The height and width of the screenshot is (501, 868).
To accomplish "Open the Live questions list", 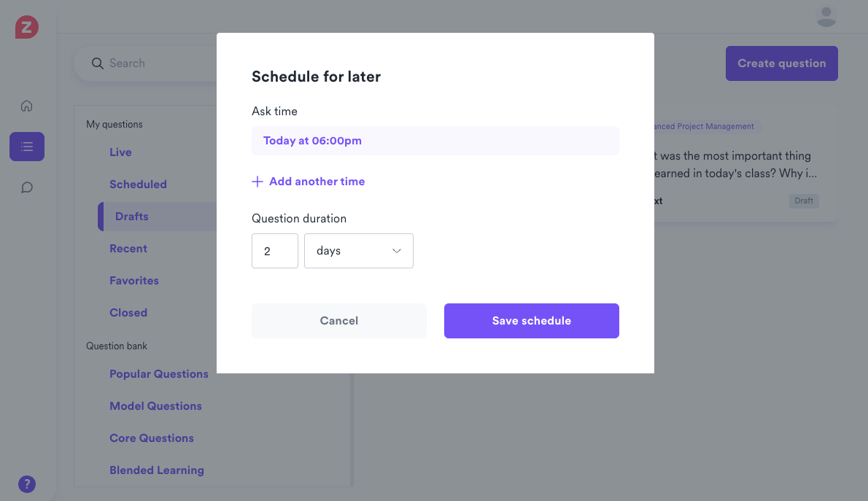I will (x=120, y=152).
